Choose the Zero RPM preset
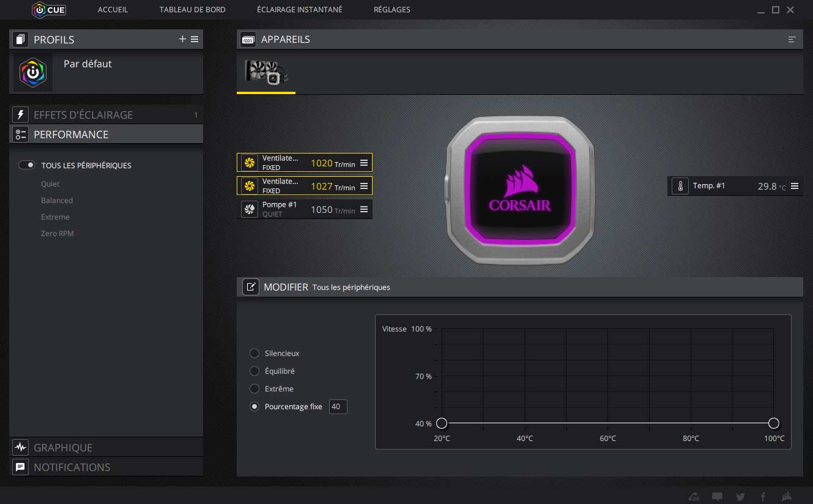The image size is (813, 504). point(58,234)
